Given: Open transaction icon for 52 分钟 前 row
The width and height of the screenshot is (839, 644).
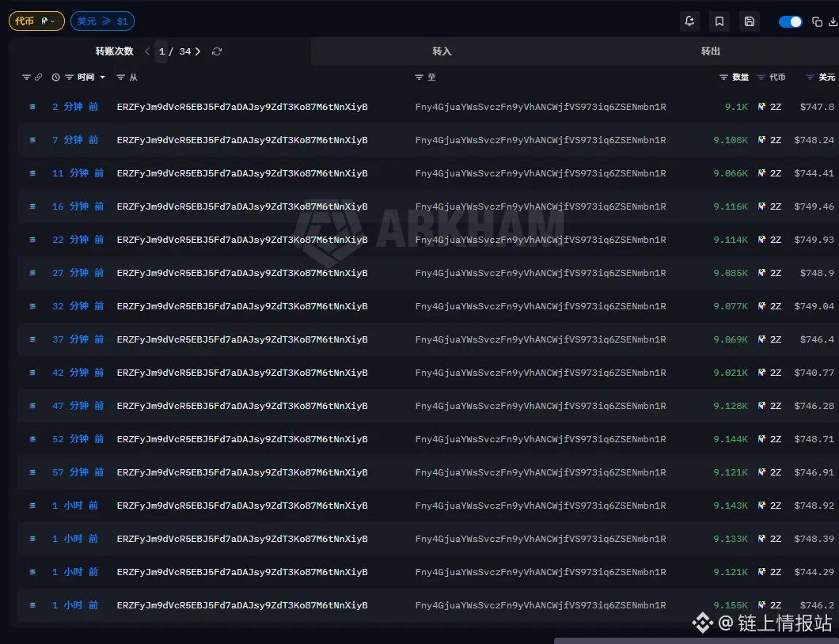Looking at the screenshot, I should 32,439.
